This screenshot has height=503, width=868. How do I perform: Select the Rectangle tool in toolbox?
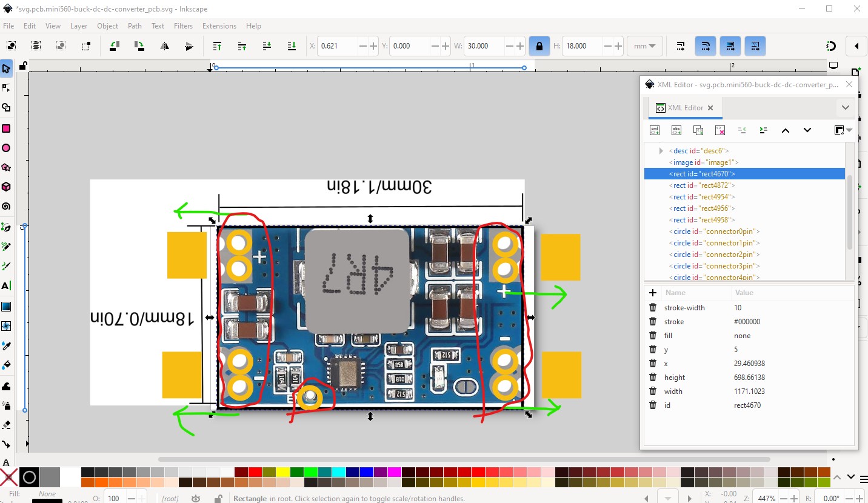click(x=6, y=128)
